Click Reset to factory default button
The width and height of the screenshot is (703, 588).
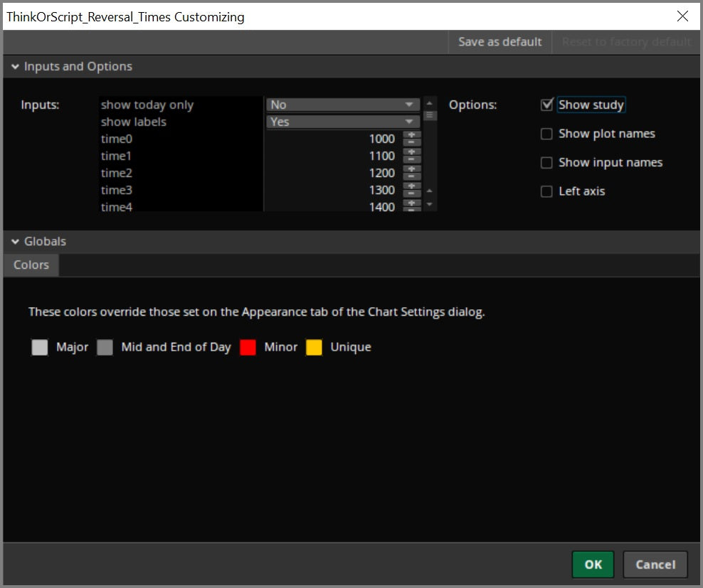click(626, 42)
